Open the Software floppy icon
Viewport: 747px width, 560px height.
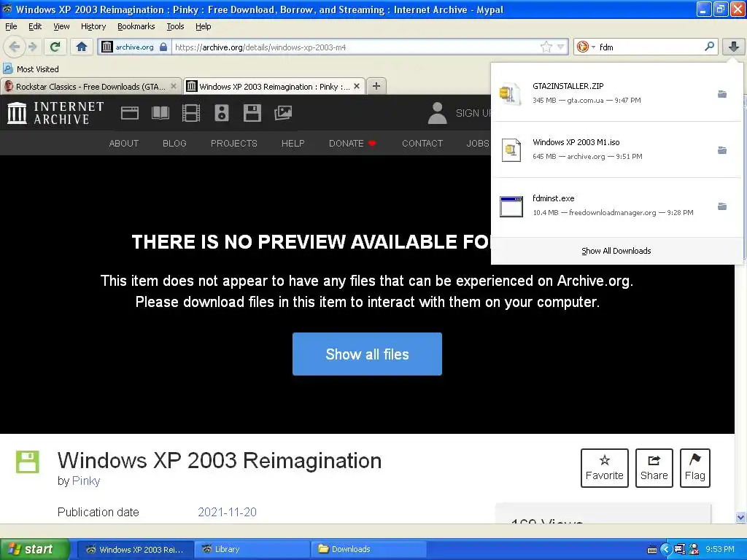(252, 113)
